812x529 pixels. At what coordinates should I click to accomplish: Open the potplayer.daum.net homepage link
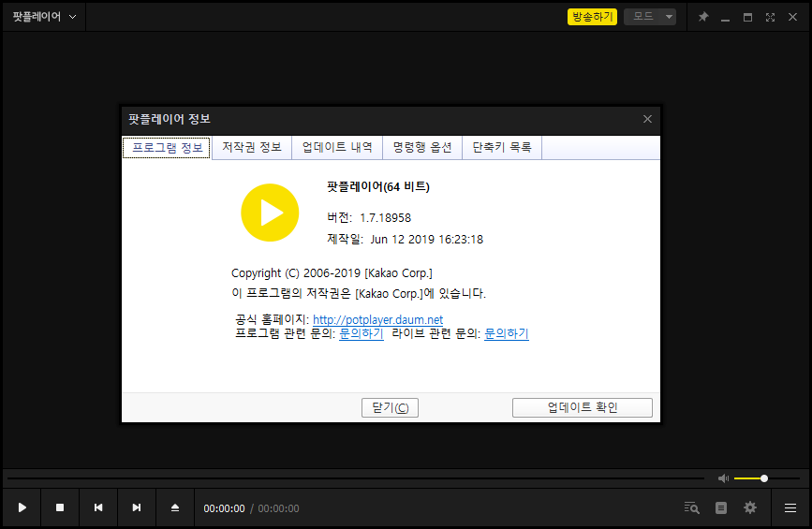[x=378, y=319]
